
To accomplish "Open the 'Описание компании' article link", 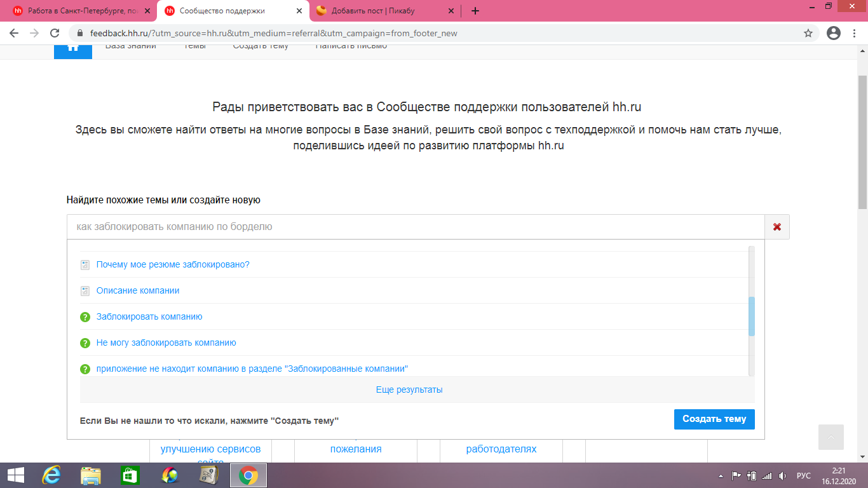I will coord(138,290).
